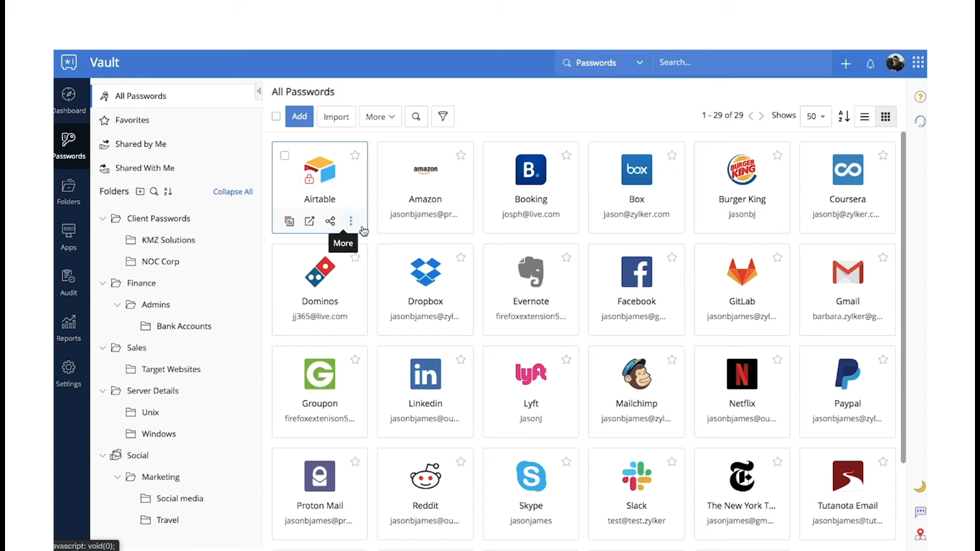Collapse the left panel arrow
Viewport: 980px width, 551px height.
258,91
